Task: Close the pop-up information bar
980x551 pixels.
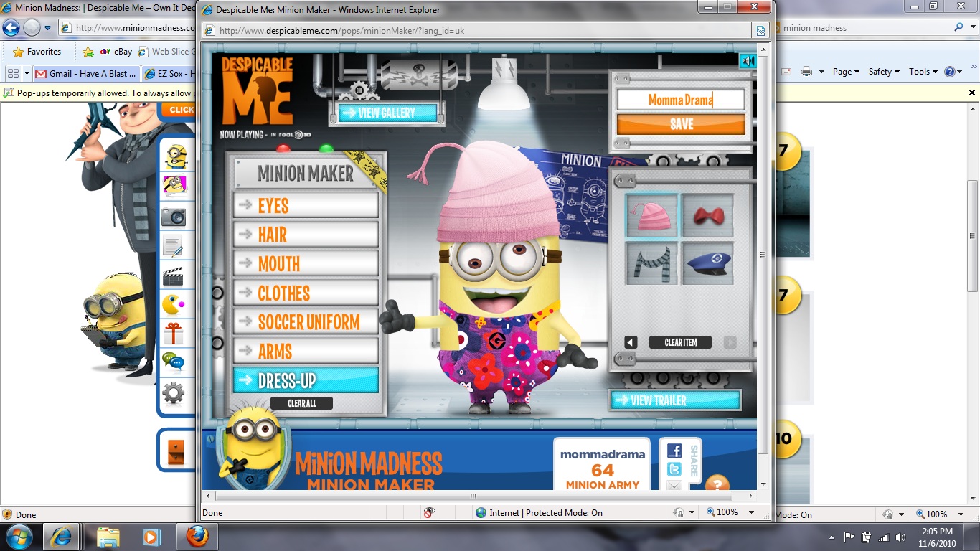Action: pos(972,93)
